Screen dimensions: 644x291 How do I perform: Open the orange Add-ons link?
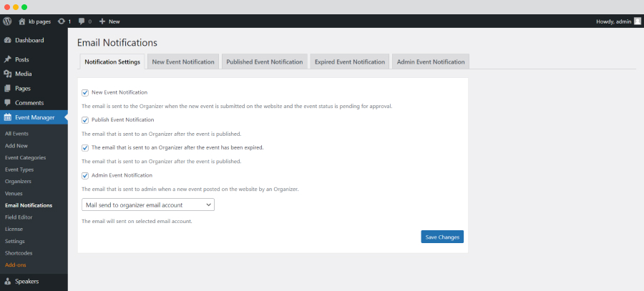tap(16, 265)
